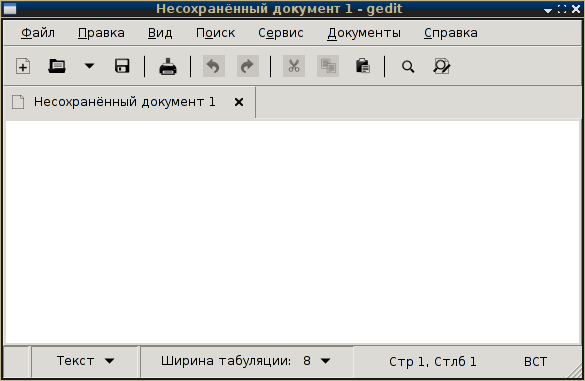Viewport: 585px width, 381px height.
Task: Open the Сервис menu
Action: (281, 33)
